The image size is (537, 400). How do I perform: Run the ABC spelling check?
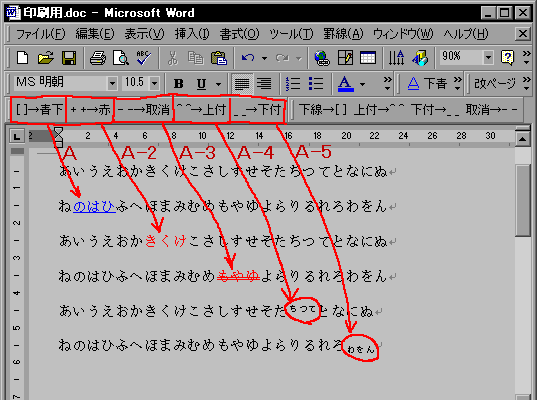144,58
